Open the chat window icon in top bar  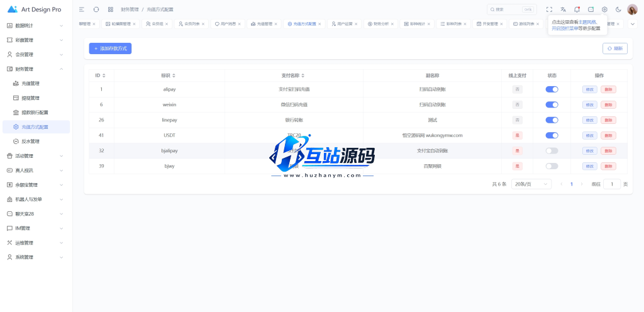click(x=591, y=9)
